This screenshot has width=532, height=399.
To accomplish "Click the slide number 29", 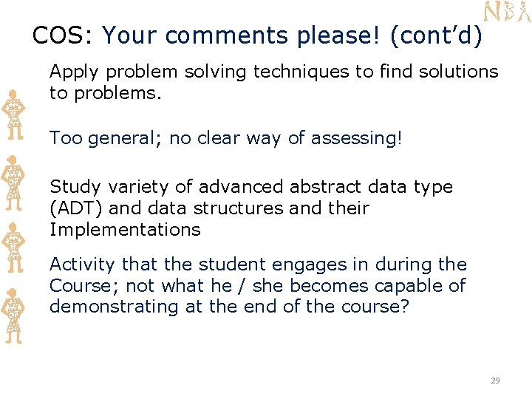I will (x=495, y=381).
